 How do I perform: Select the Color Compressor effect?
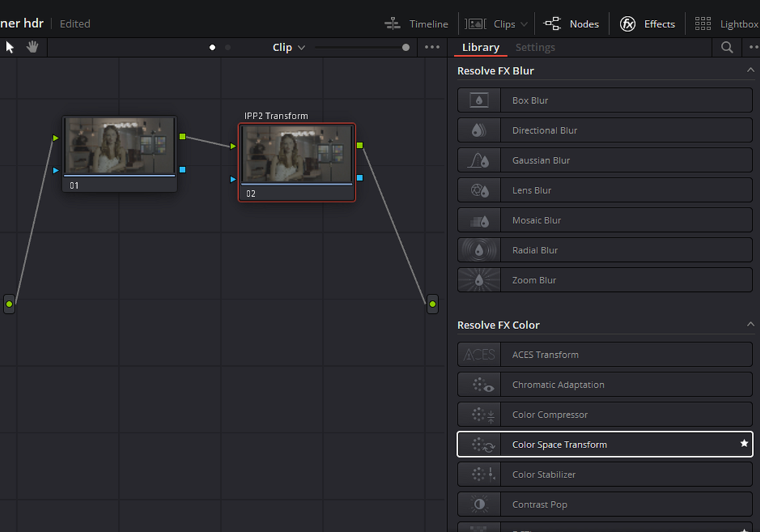605,415
